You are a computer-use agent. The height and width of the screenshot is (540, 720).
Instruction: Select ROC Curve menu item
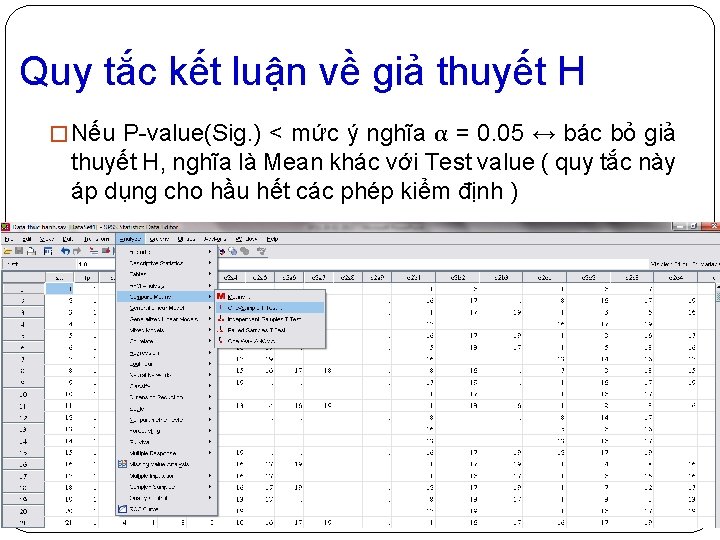[166, 509]
